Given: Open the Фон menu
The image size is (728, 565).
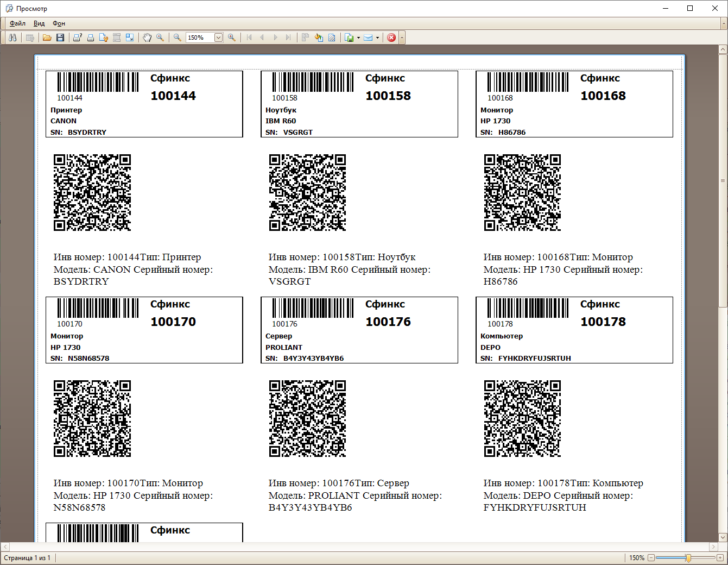Looking at the screenshot, I should pos(59,23).
